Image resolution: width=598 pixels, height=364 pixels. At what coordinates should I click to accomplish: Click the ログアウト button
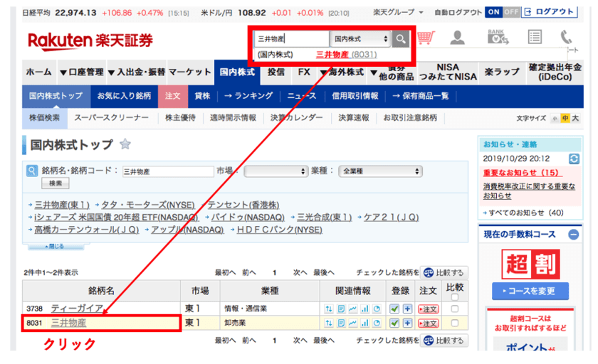[550, 12]
